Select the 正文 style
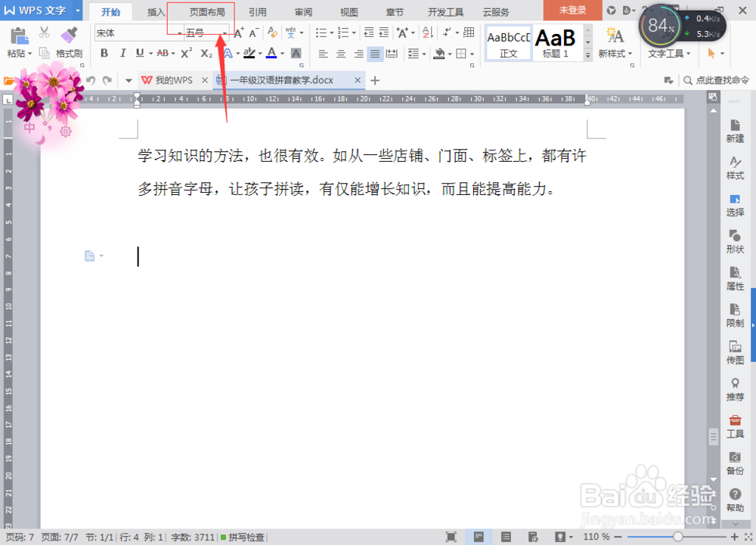Viewport: 756px width, 545px height. click(x=508, y=43)
